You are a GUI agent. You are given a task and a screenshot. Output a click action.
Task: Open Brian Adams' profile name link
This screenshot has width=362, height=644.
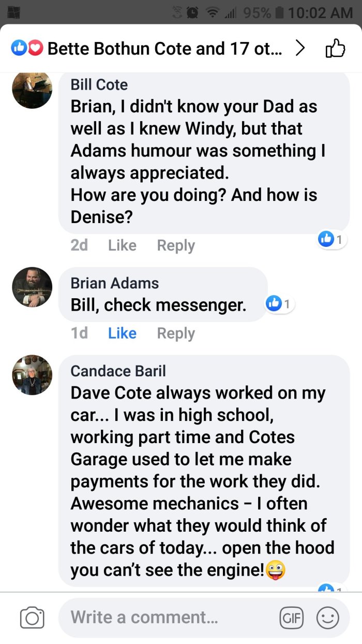(115, 283)
